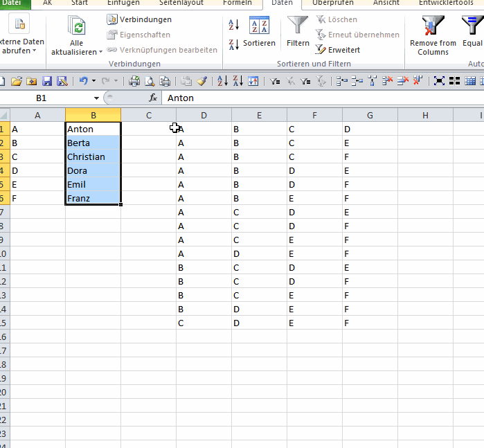Click Erneut übernehmen button
The image size is (484, 448).
point(357,35)
